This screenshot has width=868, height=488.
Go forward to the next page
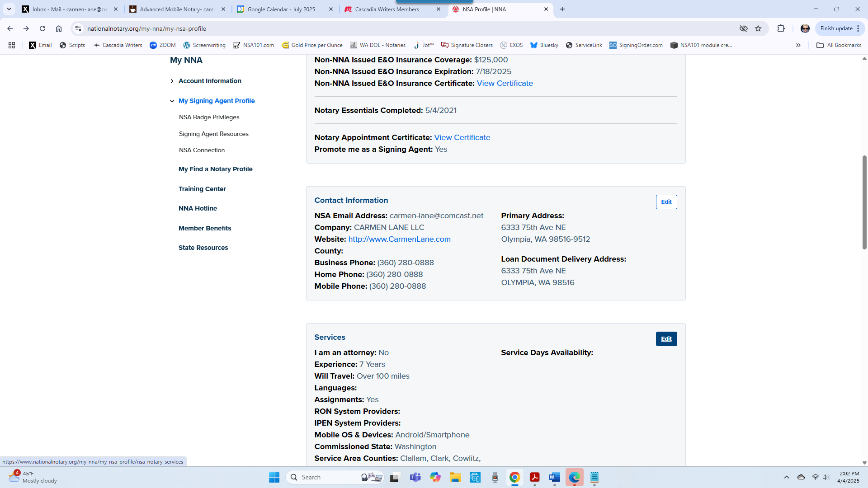coord(26,28)
